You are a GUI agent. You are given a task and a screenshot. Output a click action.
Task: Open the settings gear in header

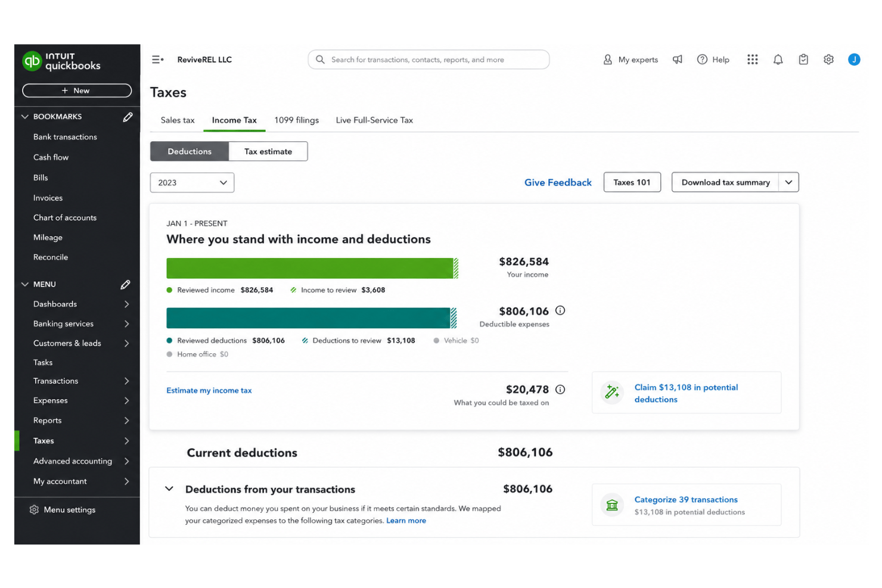coord(828,60)
